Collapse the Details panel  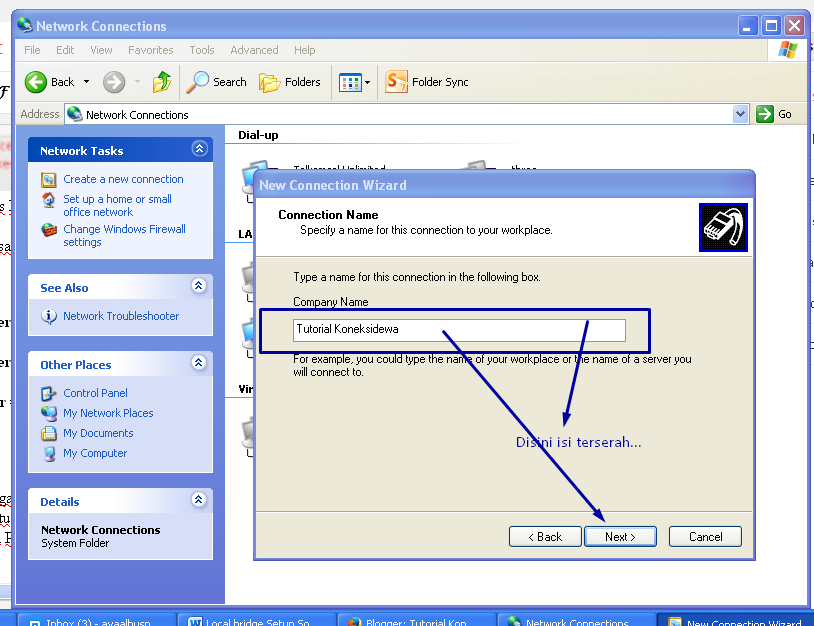199,501
